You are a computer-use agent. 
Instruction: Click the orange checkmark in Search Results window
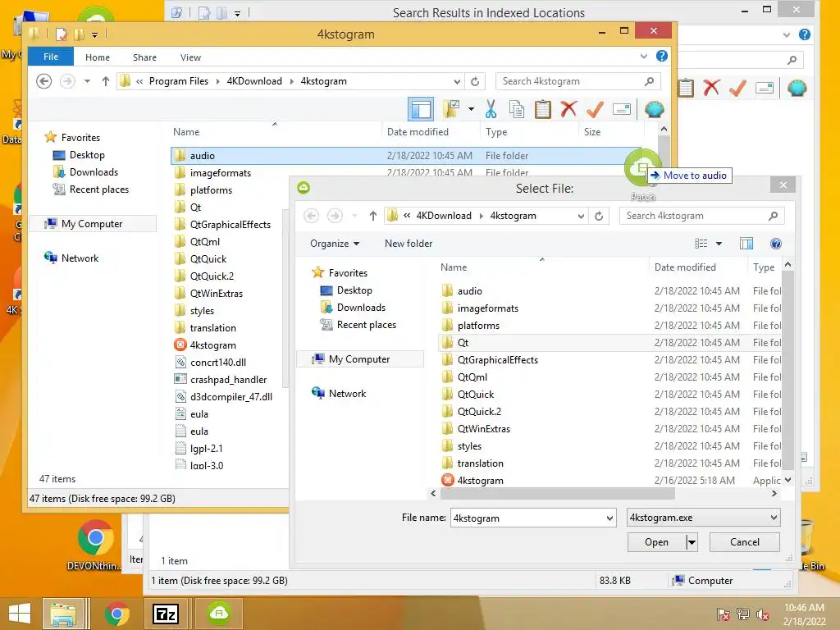pos(737,87)
